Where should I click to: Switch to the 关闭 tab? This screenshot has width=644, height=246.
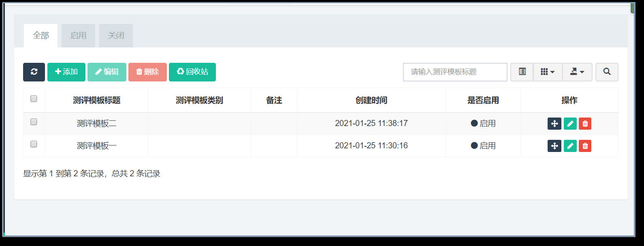(116, 36)
